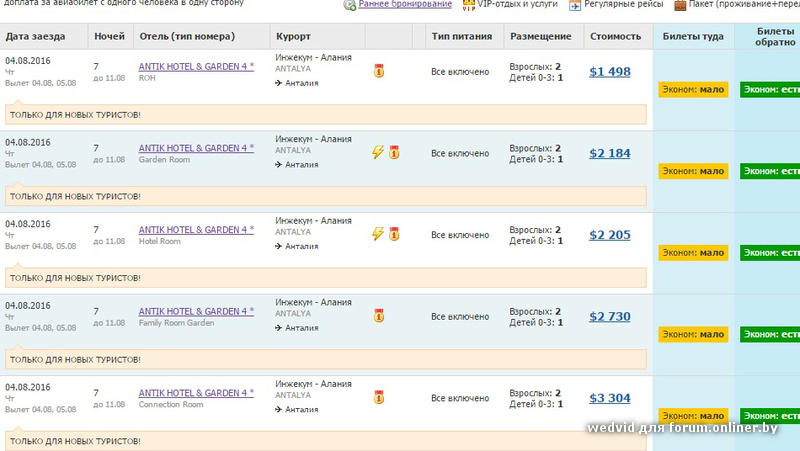Click the Отель (тип номера) column header
The height and width of the screenshot is (451, 800).
(202, 36)
